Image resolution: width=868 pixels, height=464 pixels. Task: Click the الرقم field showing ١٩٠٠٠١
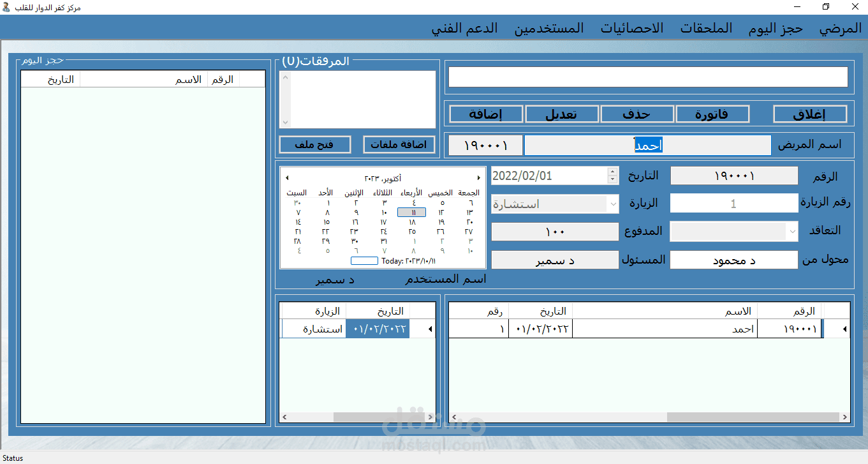pyautogui.click(x=734, y=176)
